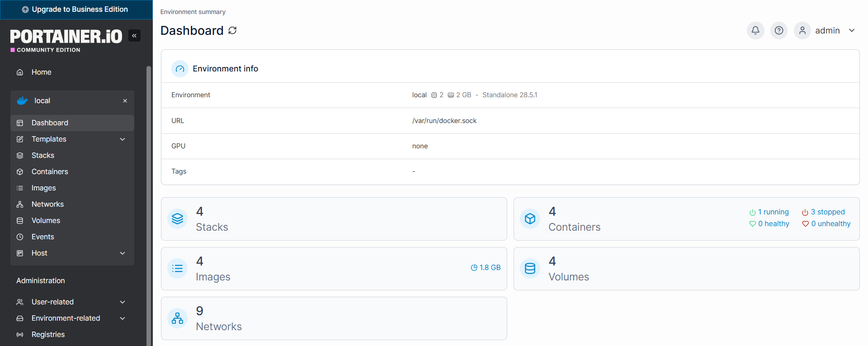Image resolution: width=868 pixels, height=346 pixels.
Task: Click the local environment name in sidebar
Action: 42,101
